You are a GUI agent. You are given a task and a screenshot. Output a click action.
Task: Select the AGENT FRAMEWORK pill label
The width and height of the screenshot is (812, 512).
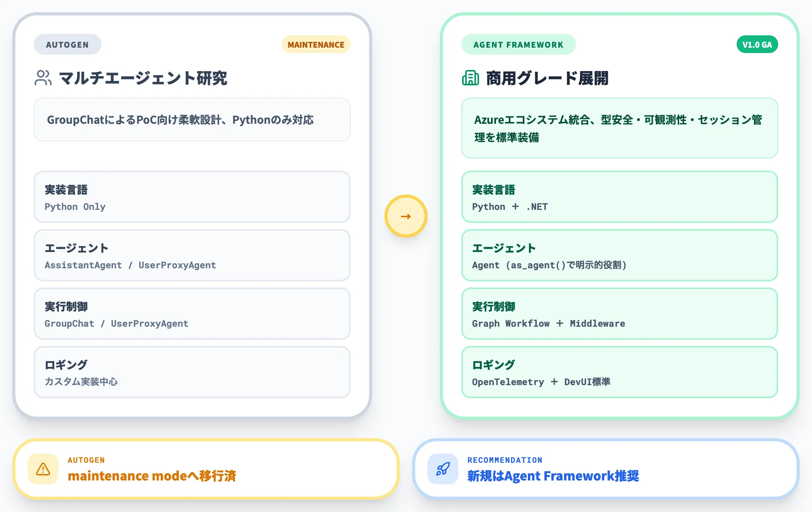[519, 45]
